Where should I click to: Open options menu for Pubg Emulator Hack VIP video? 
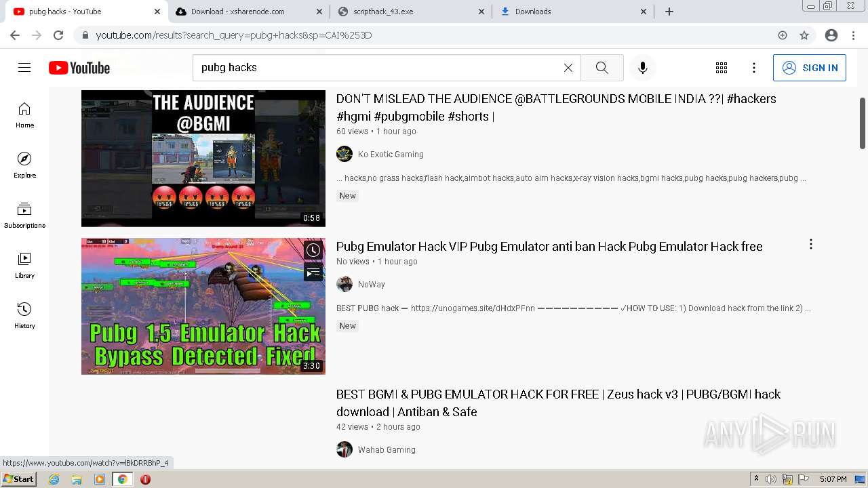click(x=811, y=244)
